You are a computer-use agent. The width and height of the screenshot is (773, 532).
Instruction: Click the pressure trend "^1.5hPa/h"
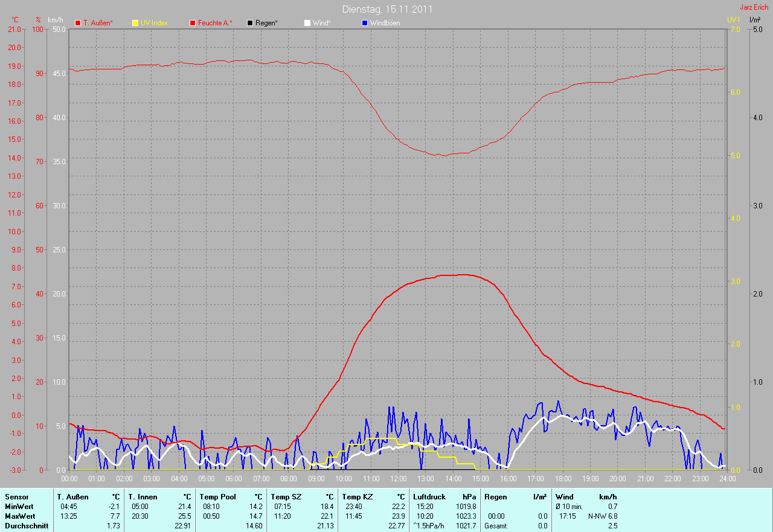[429, 526]
